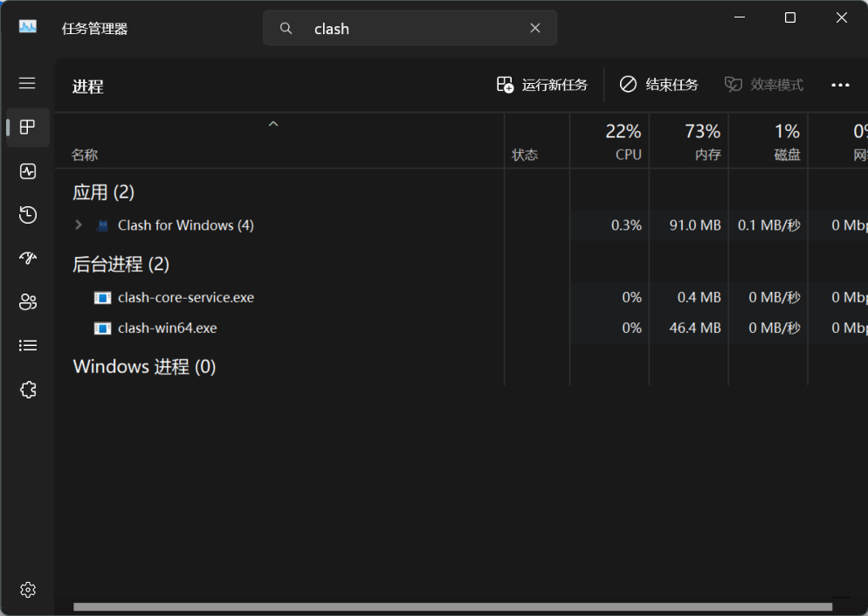Select the Clash for Windows (4) row name
The width and height of the screenshot is (868, 616).
click(x=185, y=225)
